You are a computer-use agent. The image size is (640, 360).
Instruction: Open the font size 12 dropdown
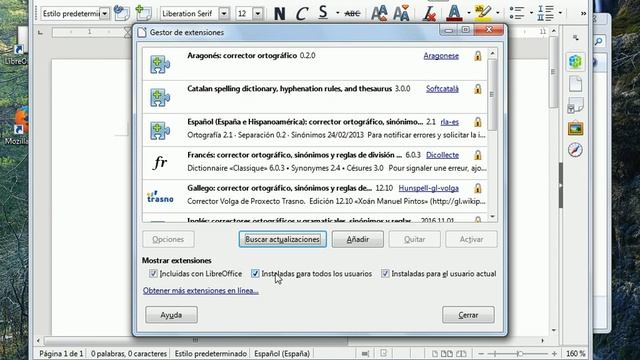coord(258,13)
